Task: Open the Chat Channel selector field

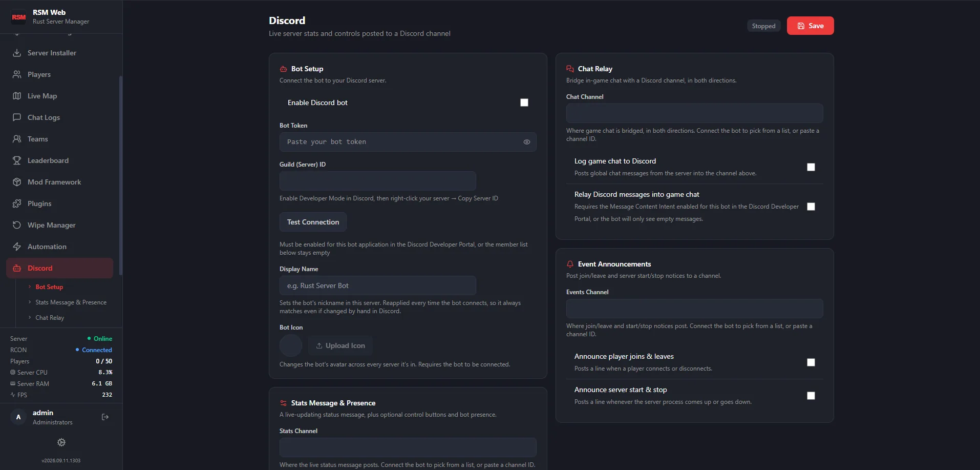Action: [x=694, y=113]
